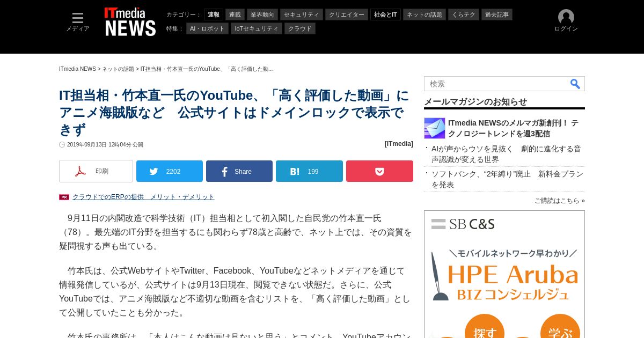Click the ネットの話題 breadcrumb link
Viewport: 644px width, 338px height.
pyautogui.click(x=118, y=69)
